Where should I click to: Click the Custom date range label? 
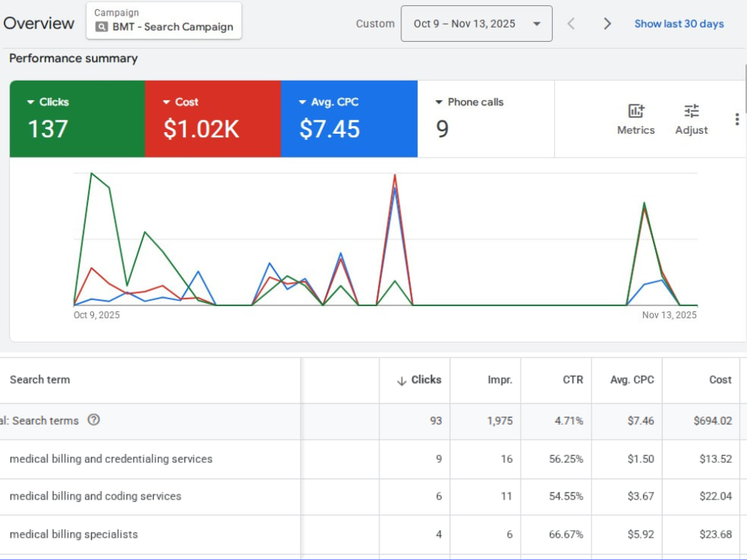click(x=375, y=24)
